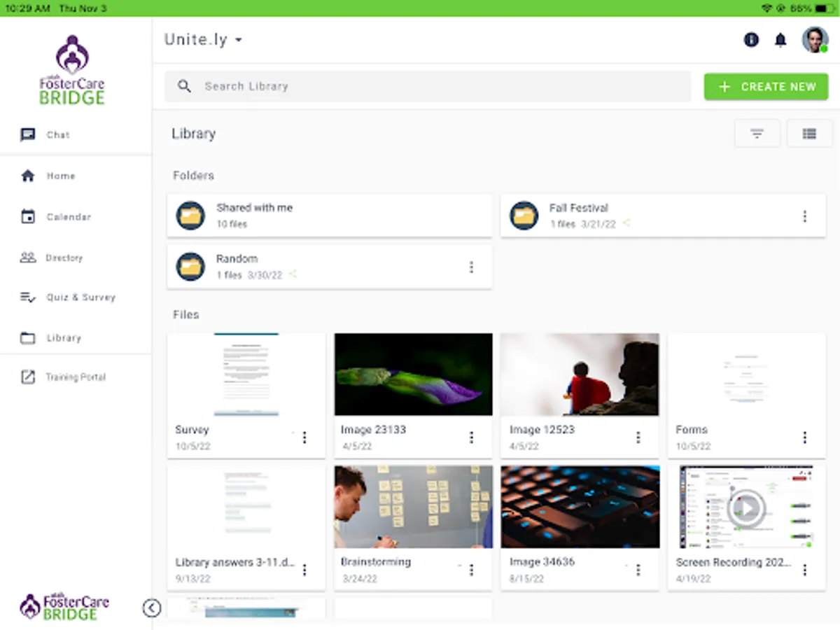Open the Brainstorming photo thumbnail

tap(413, 507)
